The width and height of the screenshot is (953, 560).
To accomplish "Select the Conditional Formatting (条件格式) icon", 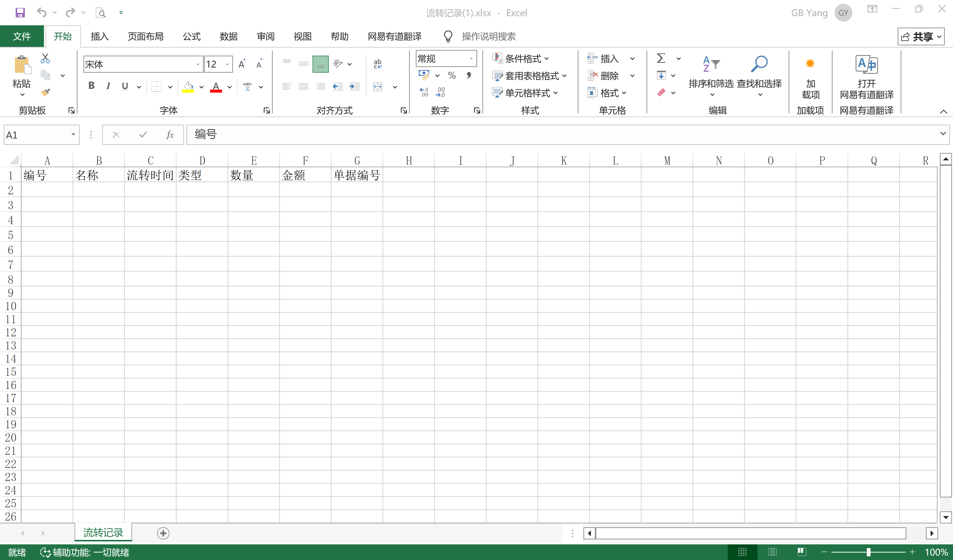I will point(497,58).
